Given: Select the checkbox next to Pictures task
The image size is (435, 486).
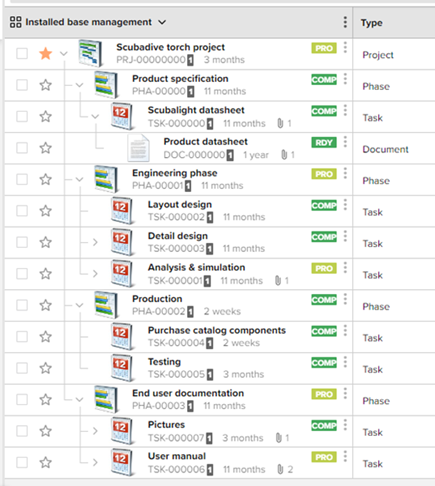Looking at the screenshot, I should point(22,431).
